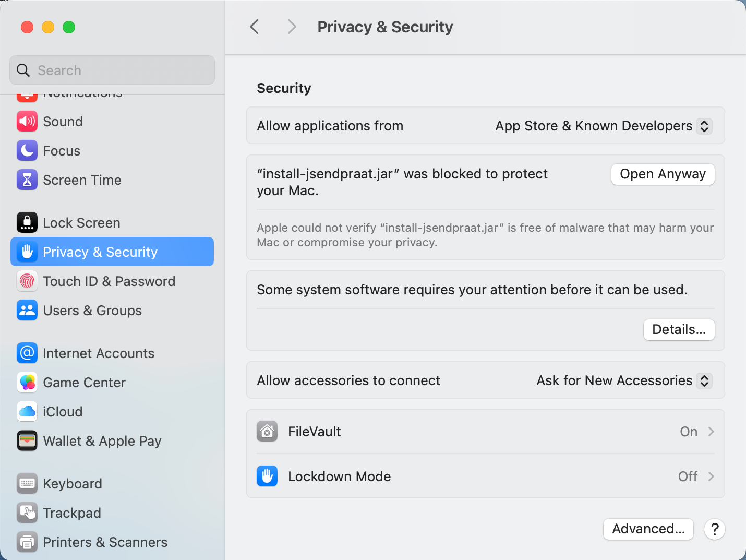Open Sound settings pane

click(112, 122)
